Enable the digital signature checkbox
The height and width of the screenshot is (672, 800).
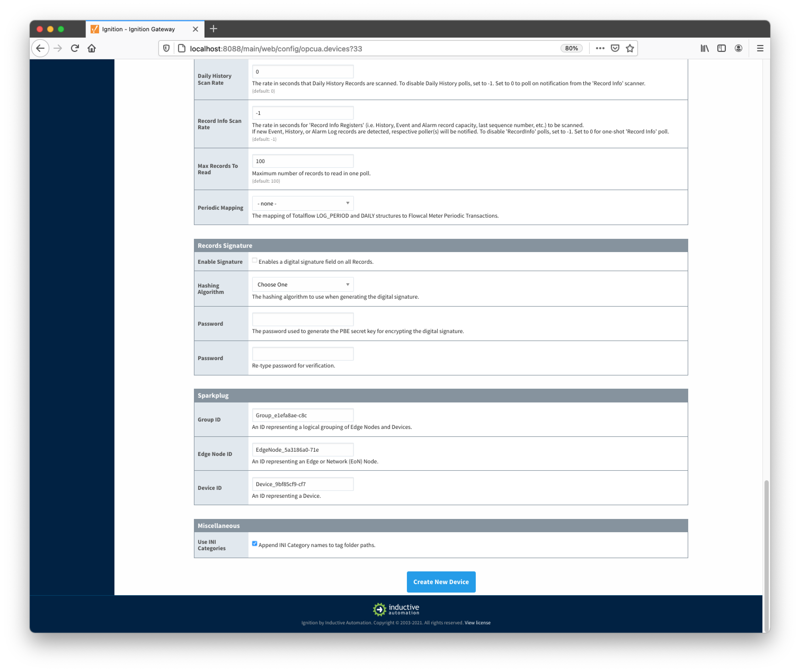(x=255, y=261)
